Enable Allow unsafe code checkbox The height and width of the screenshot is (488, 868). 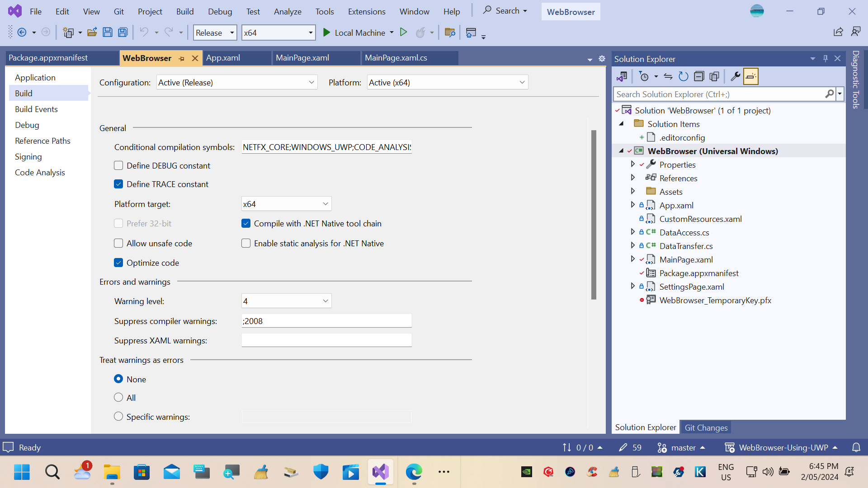coord(118,244)
